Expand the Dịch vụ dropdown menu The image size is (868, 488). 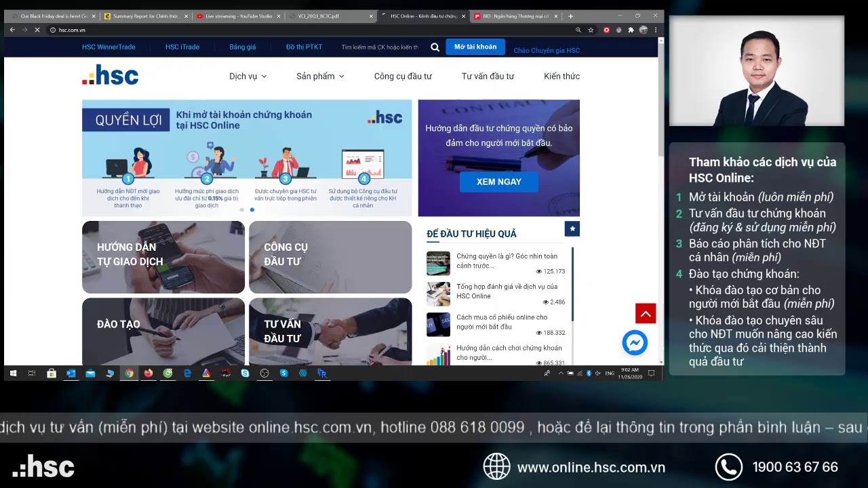248,76
